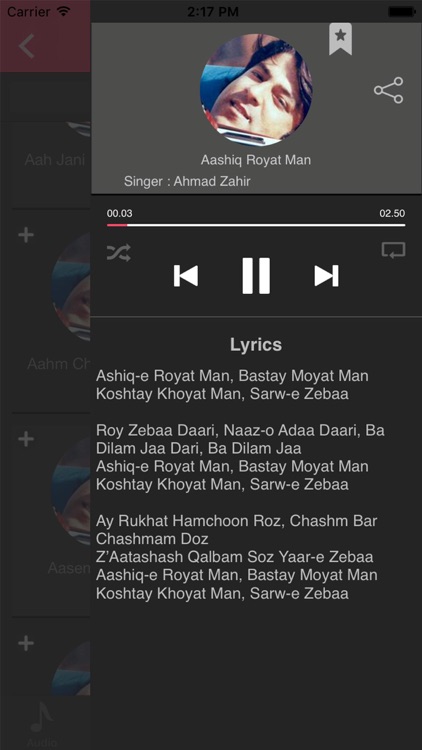
Task: Add Aasen song with plus icon
Action: click(x=26, y=439)
